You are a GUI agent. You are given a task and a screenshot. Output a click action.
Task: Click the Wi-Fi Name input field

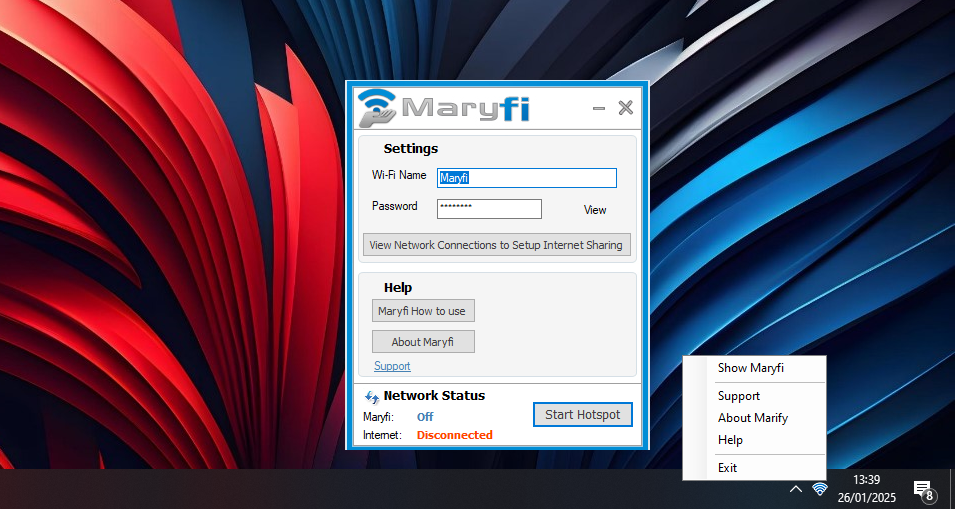pos(527,178)
